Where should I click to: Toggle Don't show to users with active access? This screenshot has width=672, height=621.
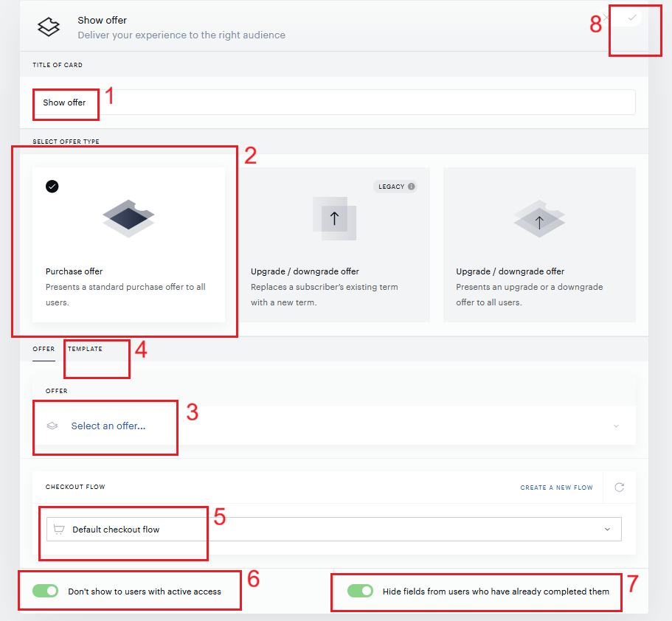click(x=46, y=591)
